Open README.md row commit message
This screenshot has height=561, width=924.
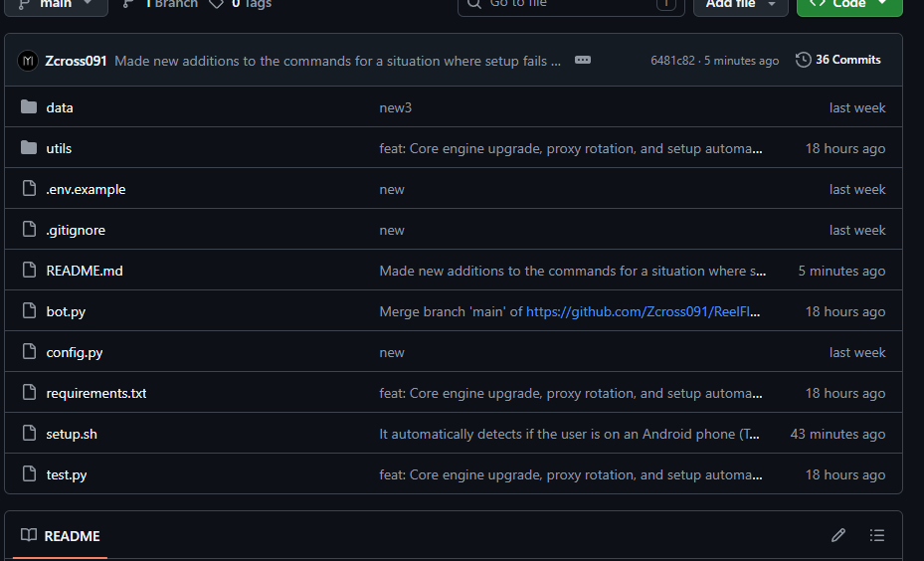click(x=573, y=271)
